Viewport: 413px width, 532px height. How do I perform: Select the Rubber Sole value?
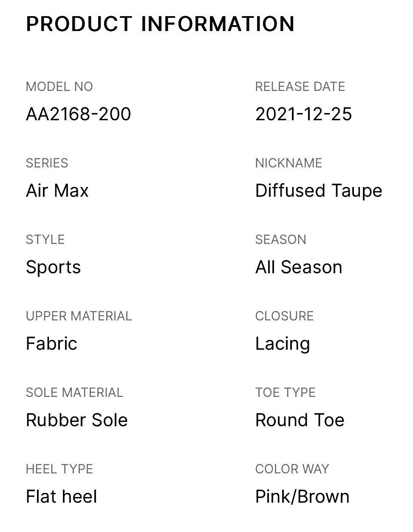point(77,420)
